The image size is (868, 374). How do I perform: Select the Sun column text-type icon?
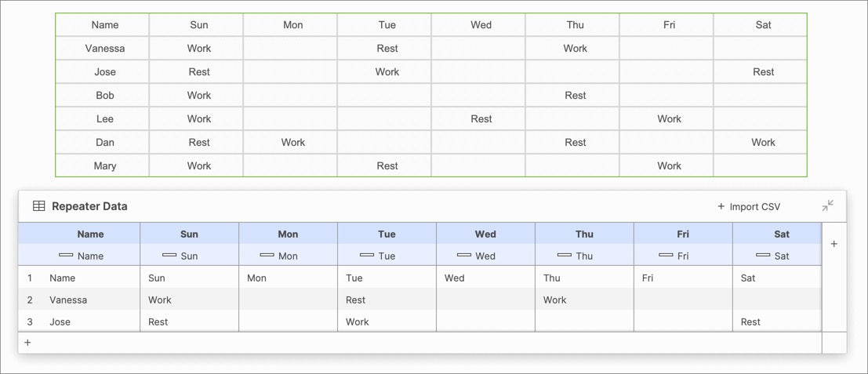point(169,255)
